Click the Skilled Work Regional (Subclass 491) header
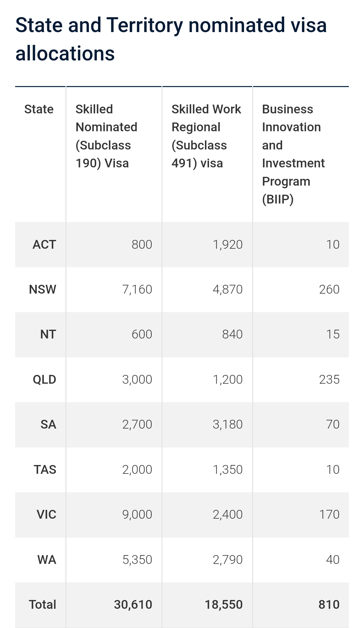 click(206, 136)
